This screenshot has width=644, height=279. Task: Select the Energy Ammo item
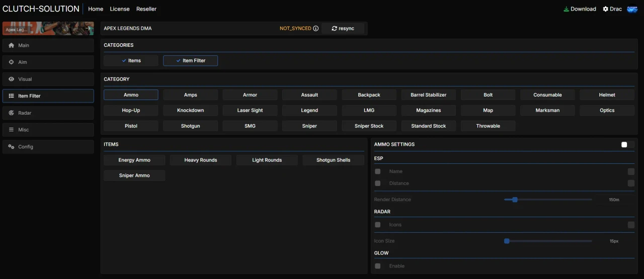(134, 160)
